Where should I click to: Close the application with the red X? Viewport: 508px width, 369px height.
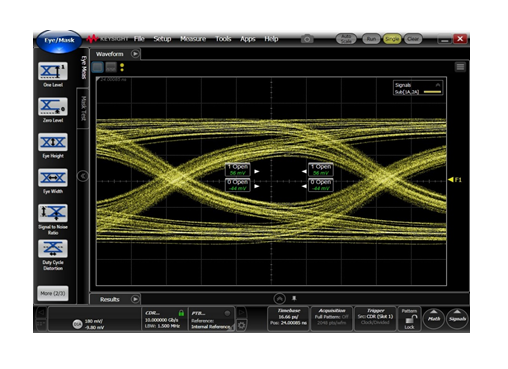[x=460, y=39]
